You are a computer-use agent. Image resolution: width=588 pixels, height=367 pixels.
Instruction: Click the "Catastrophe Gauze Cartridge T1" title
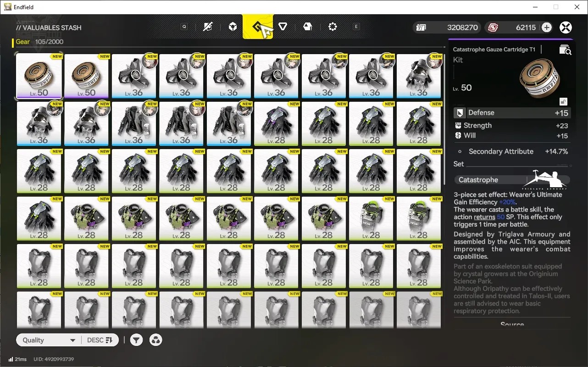coord(494,50)
